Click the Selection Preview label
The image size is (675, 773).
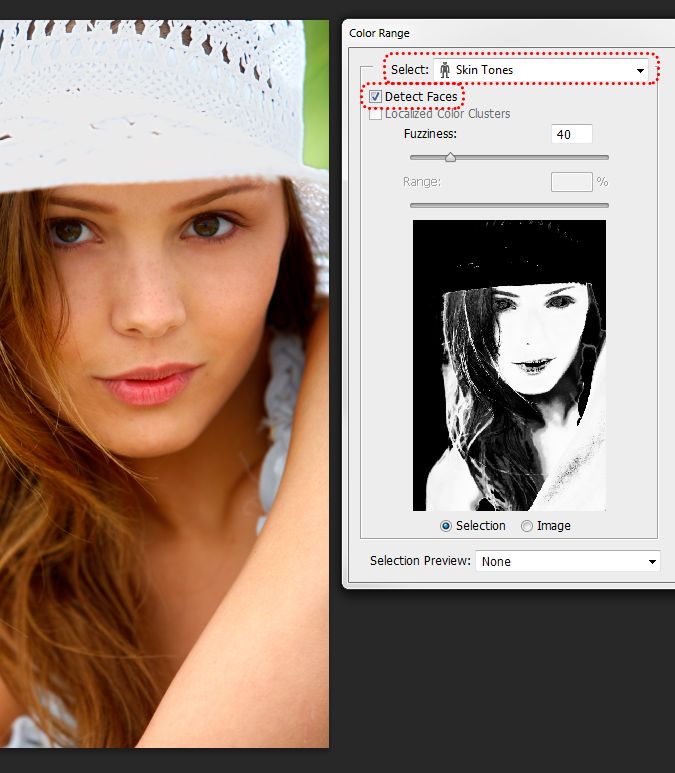[x=420, y=561]
